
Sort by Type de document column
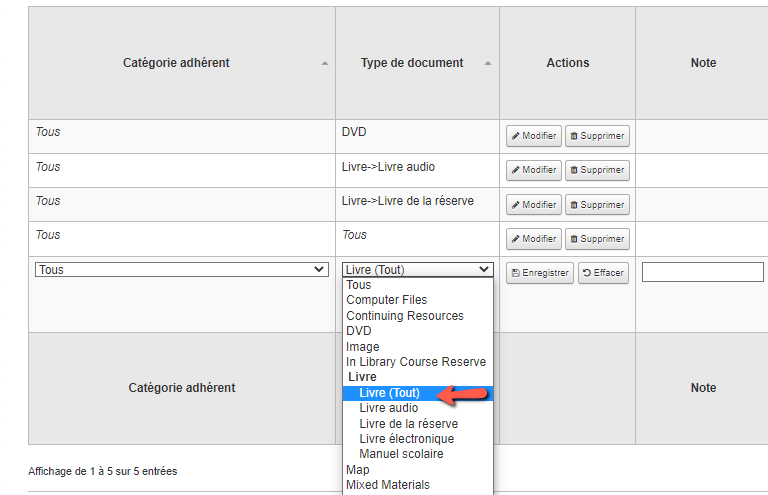tap(413, 63)
